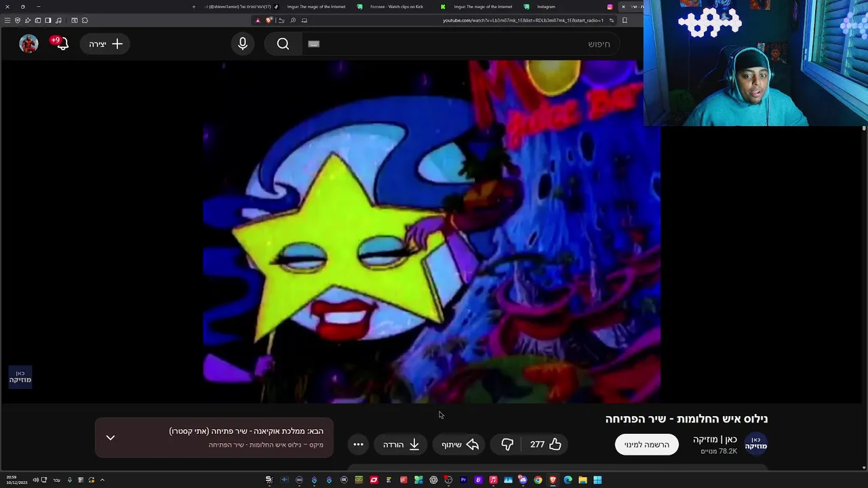The height and width of the screenshot is (488, 868).
Task: Close the current YouTube tab
Action: point(623,7)
